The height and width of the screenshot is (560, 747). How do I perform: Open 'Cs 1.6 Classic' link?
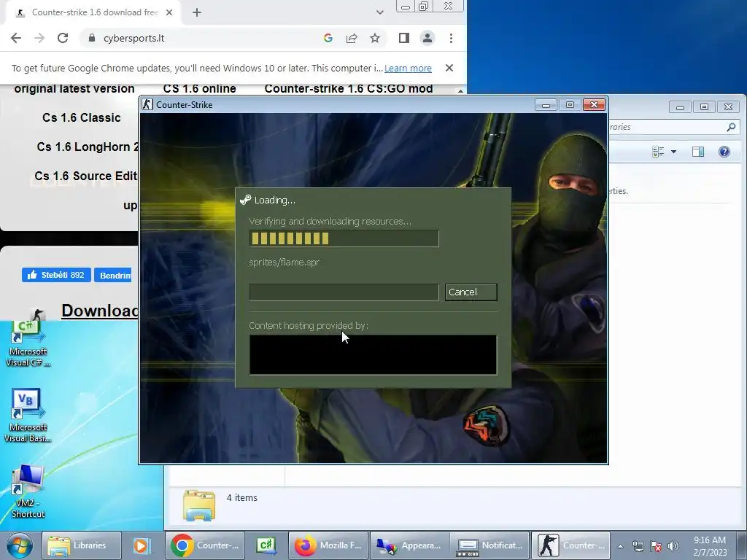pyautogui.click(x=82, y=117)
